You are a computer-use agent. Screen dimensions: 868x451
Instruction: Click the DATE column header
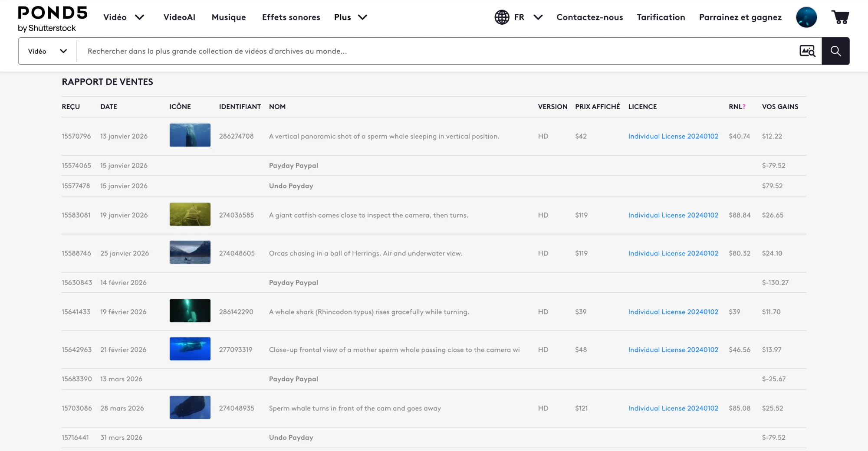point(108,107)
